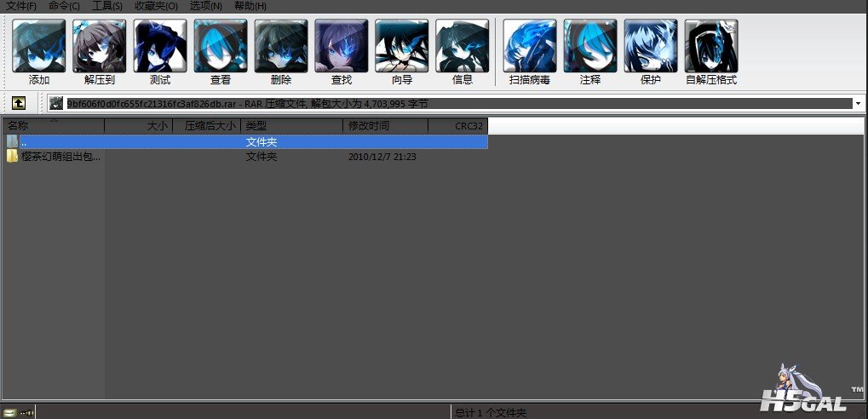Open the 文件(F) menu
The height and width of the screenshot is (419, 868).
point(20,6)
